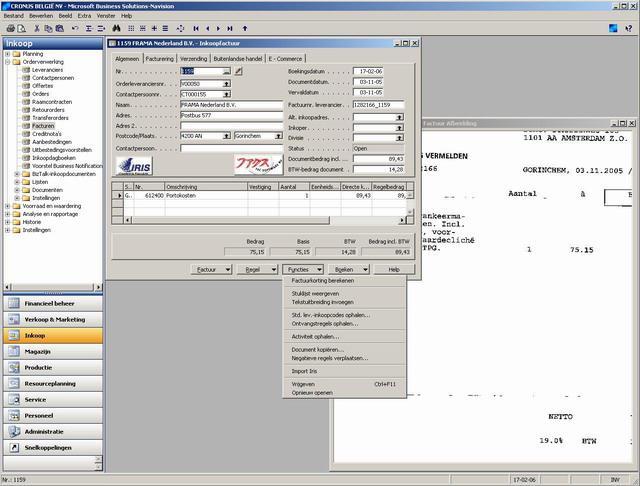Image resolution: width=640 pixels, height=486 pixels.
Task: Open the Bestand menu
Action: point(13,16)
